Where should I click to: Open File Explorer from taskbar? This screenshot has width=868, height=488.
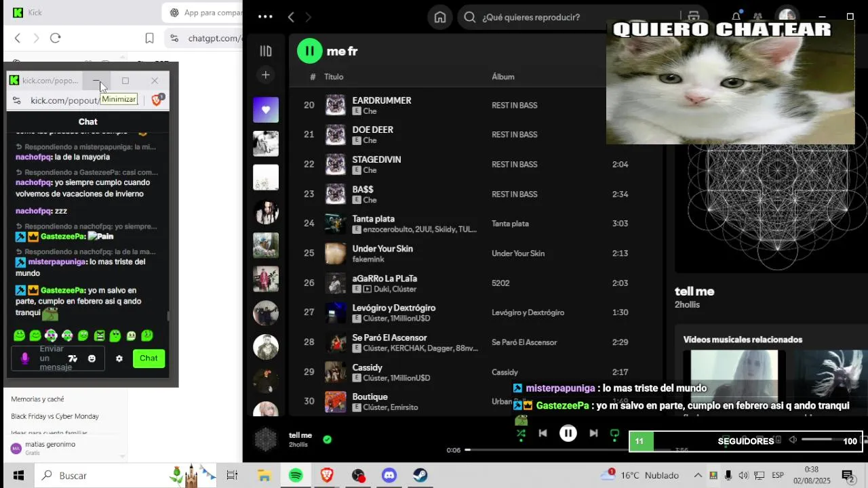(x=264, y=476)
